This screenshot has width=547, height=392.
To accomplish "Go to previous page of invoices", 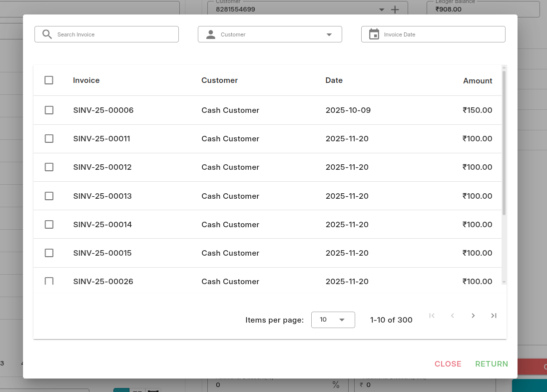I will click(453, 316).
